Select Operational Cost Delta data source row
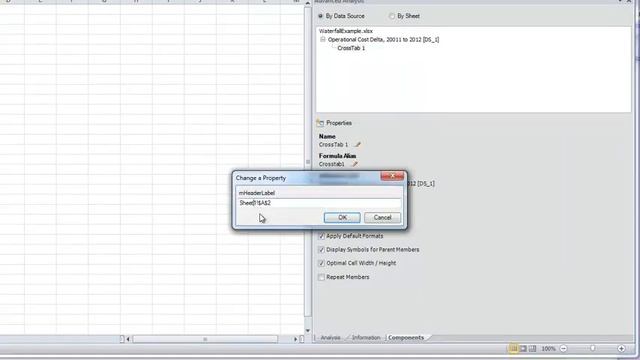The height and width of the screenshot is (360, 640). [x=383, y=40]
